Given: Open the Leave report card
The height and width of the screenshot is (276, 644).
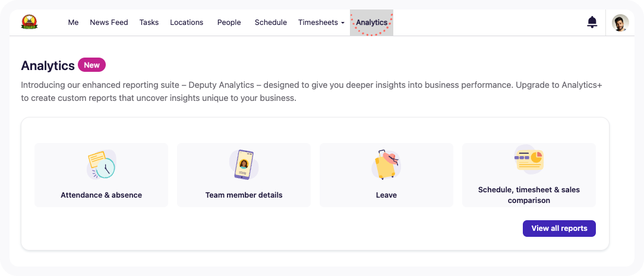Looking at the screenshot, I should click(x=386, y=195).
